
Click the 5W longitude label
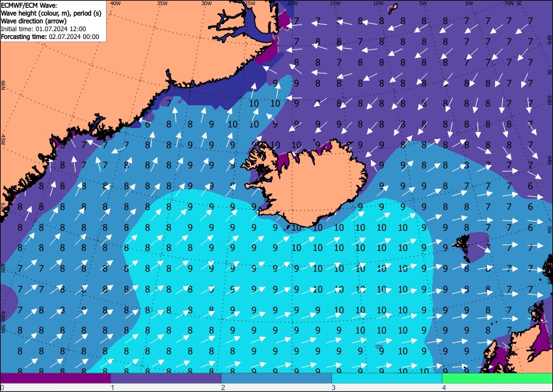(x=424, y=3)
